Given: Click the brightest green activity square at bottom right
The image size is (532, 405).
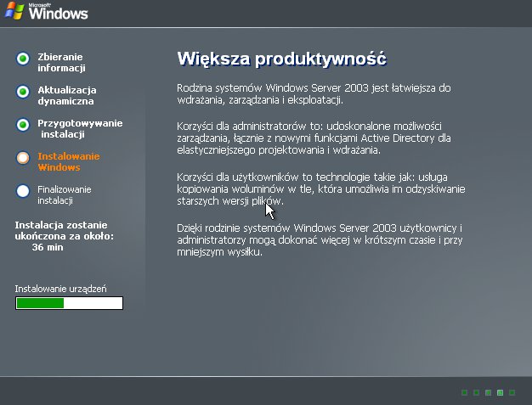Looking at the screenshot, I should pyautogui.click(x=500, y=392).
